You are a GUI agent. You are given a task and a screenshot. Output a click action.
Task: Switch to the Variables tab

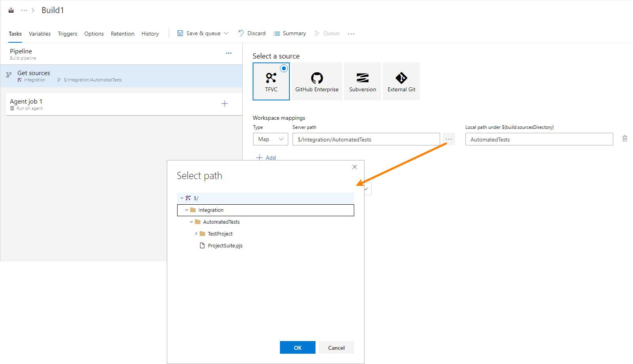tap(40, 34)
